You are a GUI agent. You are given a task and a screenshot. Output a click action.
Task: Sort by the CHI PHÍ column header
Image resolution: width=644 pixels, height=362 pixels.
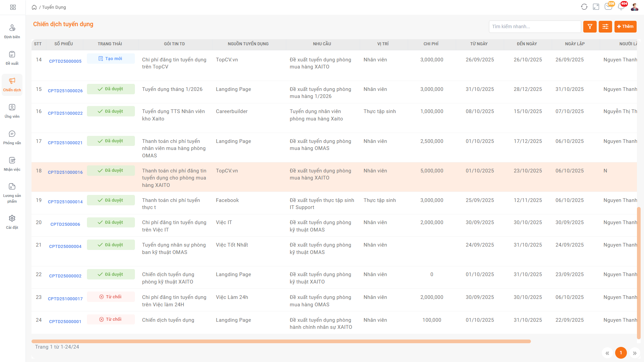[x=431, y=44]
